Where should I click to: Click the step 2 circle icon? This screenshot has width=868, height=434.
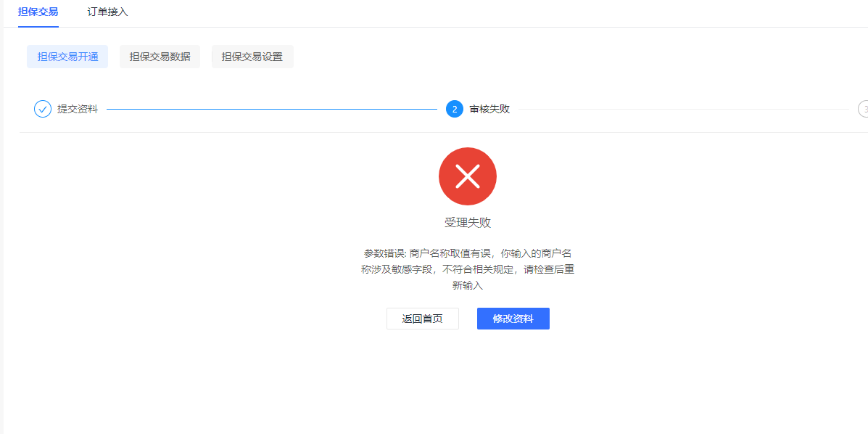tap(455, 109)
